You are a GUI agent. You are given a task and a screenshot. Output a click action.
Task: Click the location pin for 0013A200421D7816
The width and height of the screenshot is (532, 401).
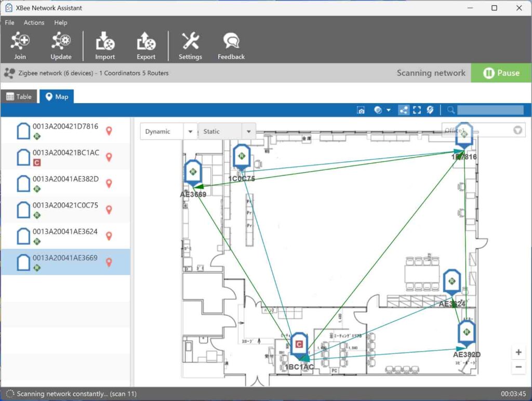point(109,131)
